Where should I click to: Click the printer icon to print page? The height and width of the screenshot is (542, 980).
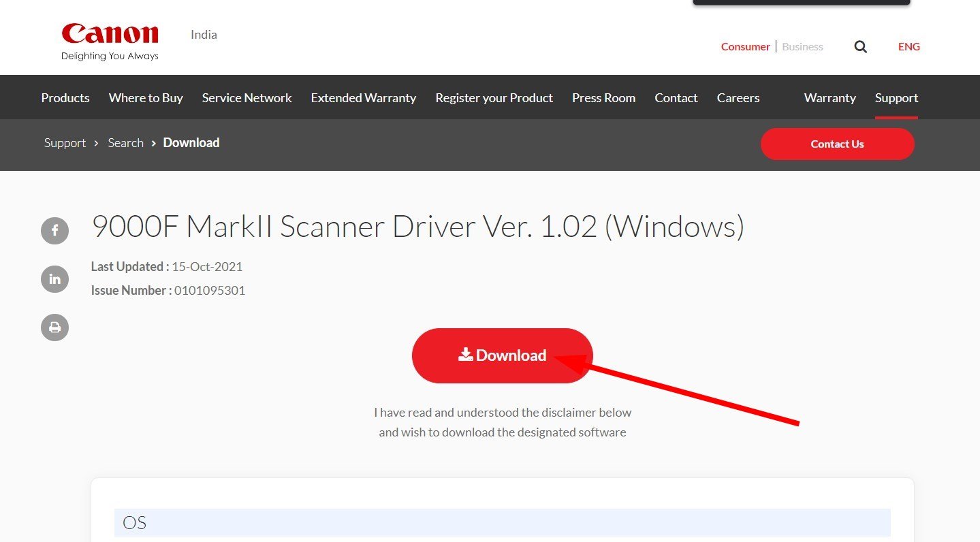pyautogui.click(x=54, y=328)
